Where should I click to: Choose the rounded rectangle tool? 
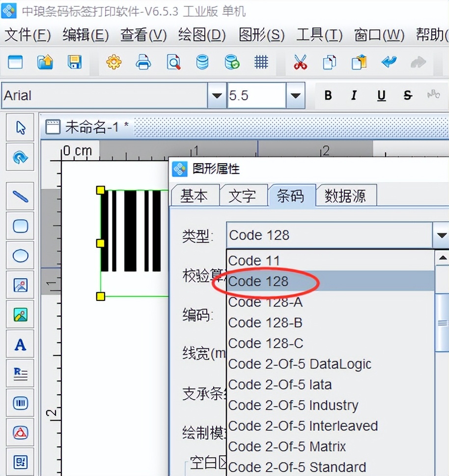pyautogui.click(x=20, y=226)
